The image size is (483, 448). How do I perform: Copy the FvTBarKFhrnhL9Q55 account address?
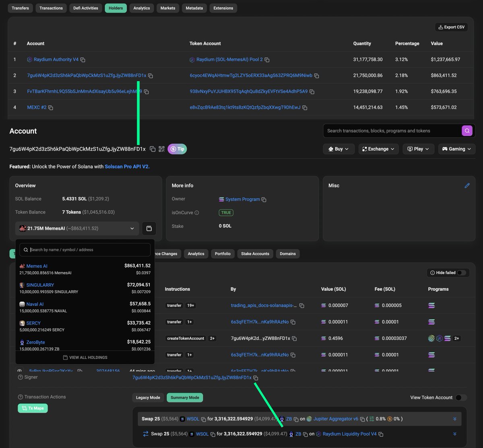click(147, 92)
